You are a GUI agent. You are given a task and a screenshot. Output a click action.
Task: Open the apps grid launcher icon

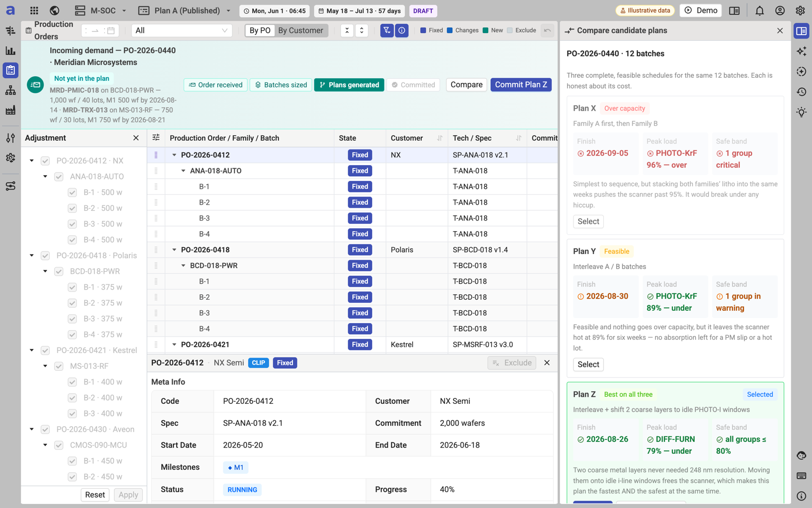pyautogui.click(x=34, y=11)
